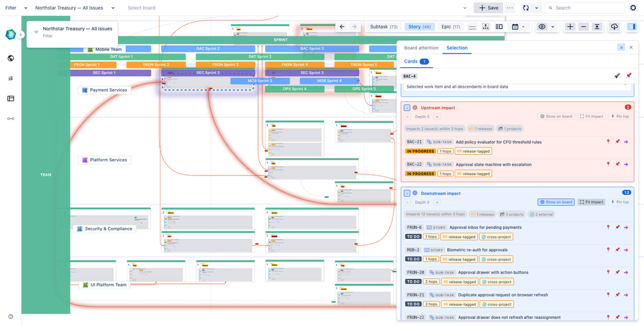Screen dimensions: 644x326
Task: Click the Search input field
Action: point(585,8)
